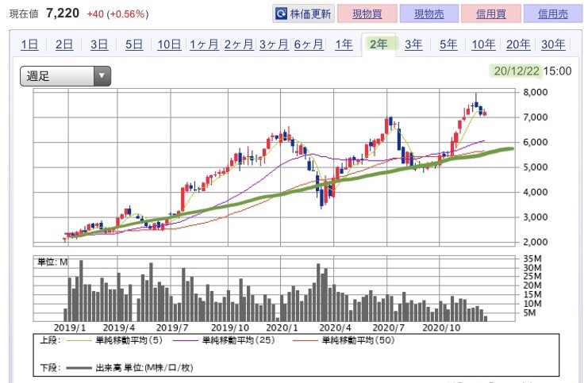Image resolution: width=588 pixels, height=383 pixels.
Task: Click the 現物売 button
Action: click(x=429, y=13)
